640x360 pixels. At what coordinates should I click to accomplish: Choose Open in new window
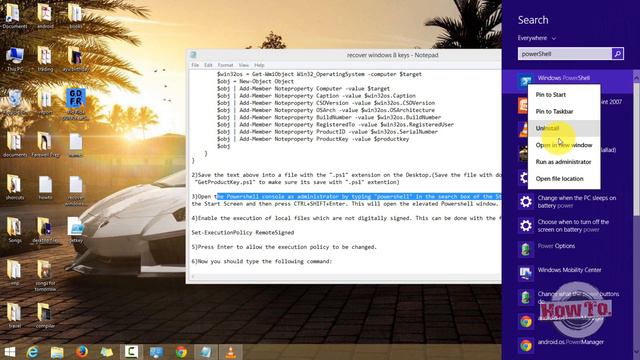coord(564,145)
